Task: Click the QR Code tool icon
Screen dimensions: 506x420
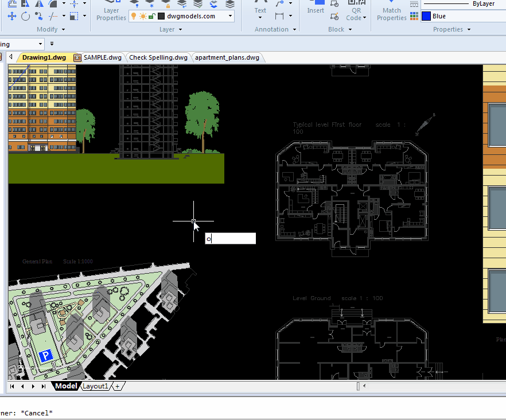Action: [356, 11]
